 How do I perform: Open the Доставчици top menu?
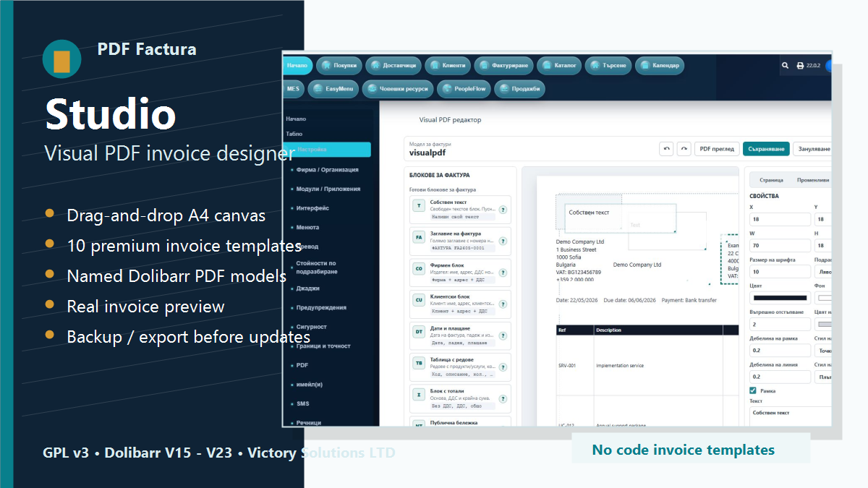393,66
